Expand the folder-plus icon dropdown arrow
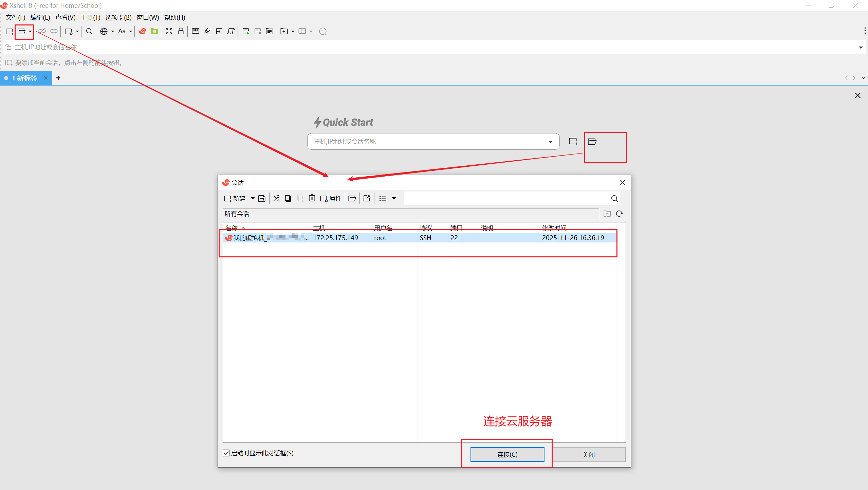This screenshot has height=490, width=868. tap(293, 32)
